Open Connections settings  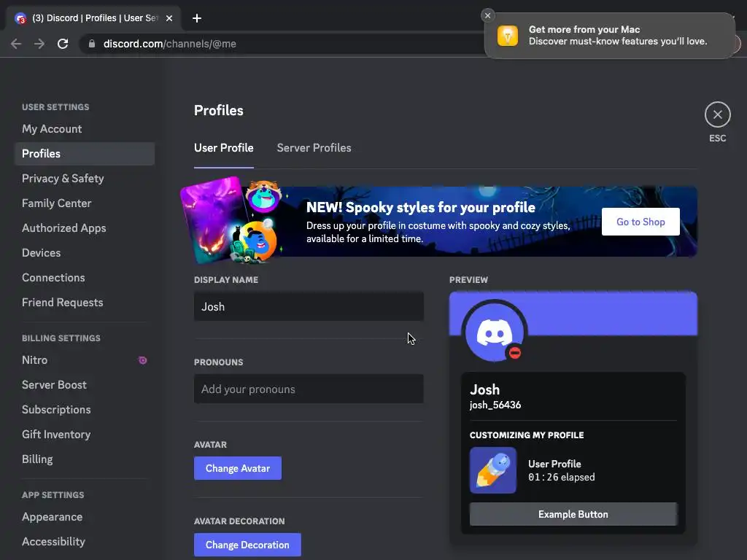click(85, 278)
